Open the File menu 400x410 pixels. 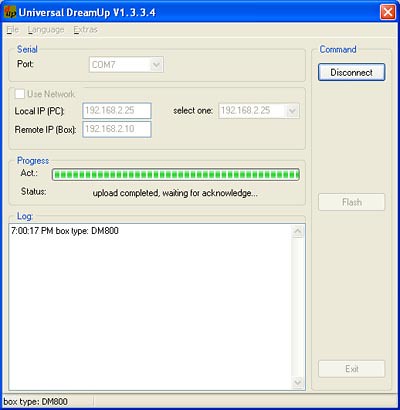[x=12, y=30]
